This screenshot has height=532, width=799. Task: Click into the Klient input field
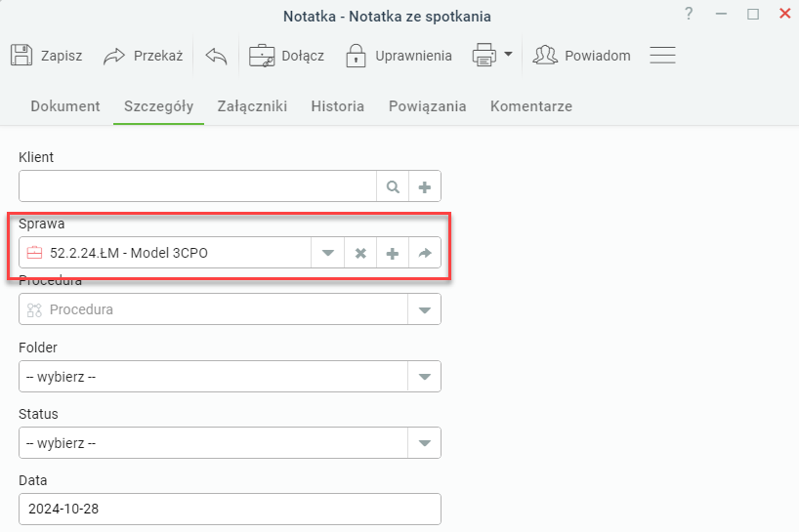(x=197, y=185)
